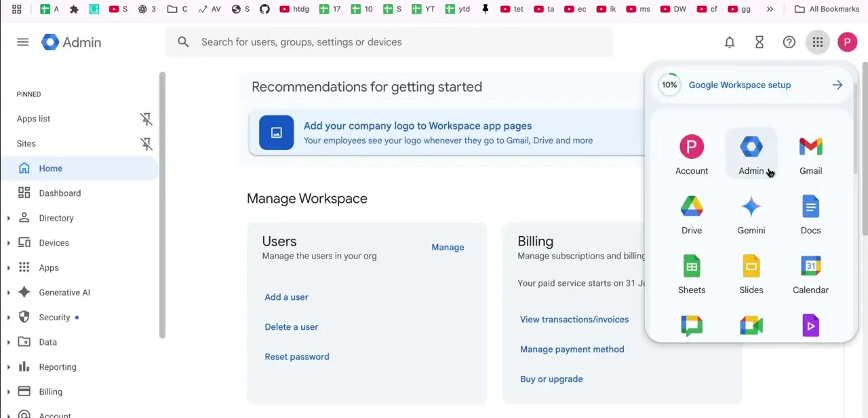Expand the Directory sidebar section
Viewport: 868px width, 418px height.
(9, 218)
